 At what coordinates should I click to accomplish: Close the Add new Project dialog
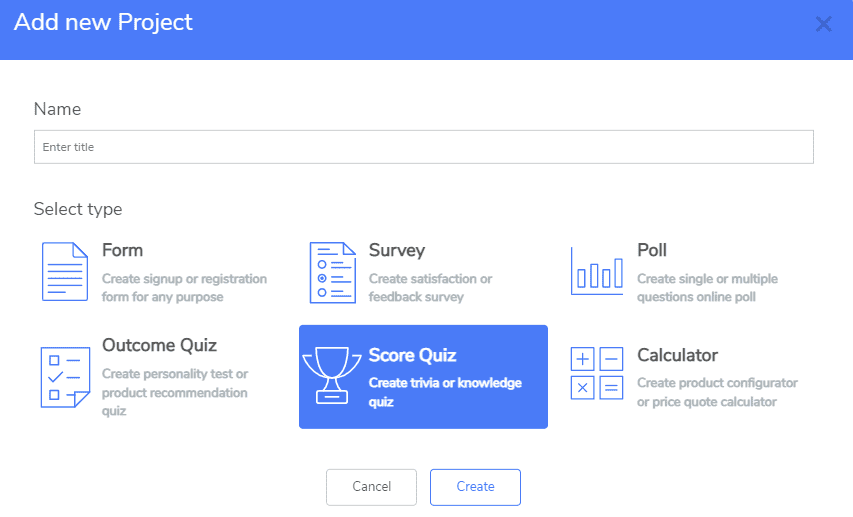824,24
